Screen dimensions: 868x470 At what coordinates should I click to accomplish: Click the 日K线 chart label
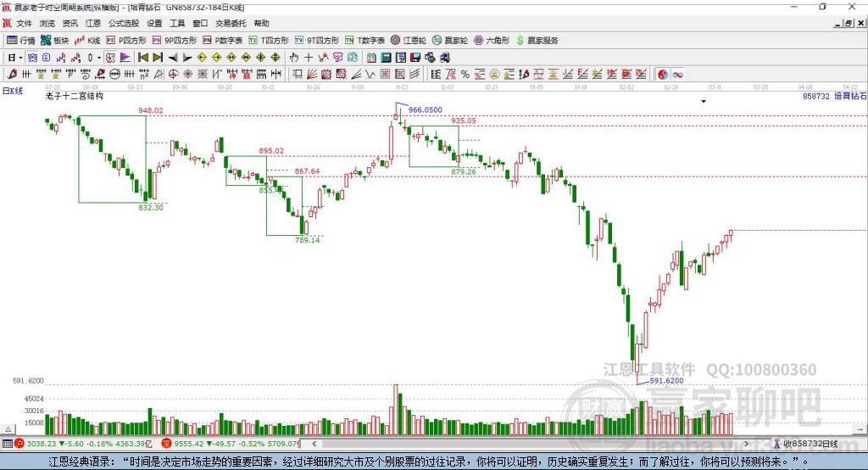click(x=13, y=91)
